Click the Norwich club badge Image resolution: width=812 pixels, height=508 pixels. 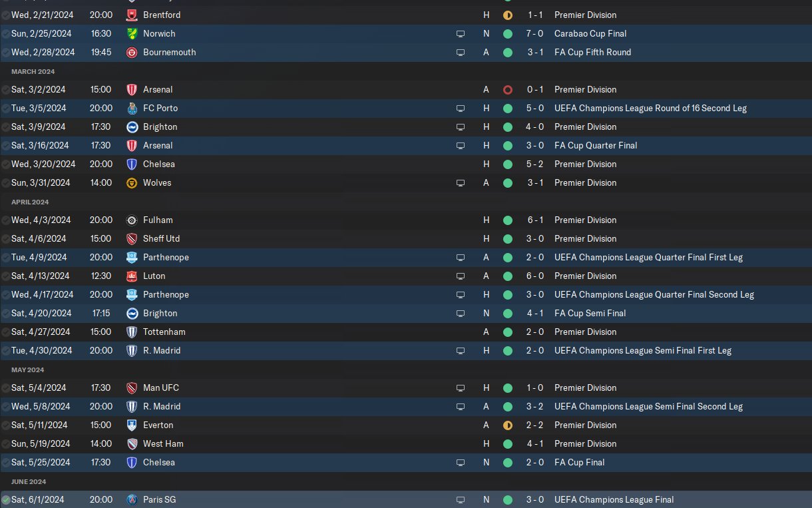tap(132, 33)
